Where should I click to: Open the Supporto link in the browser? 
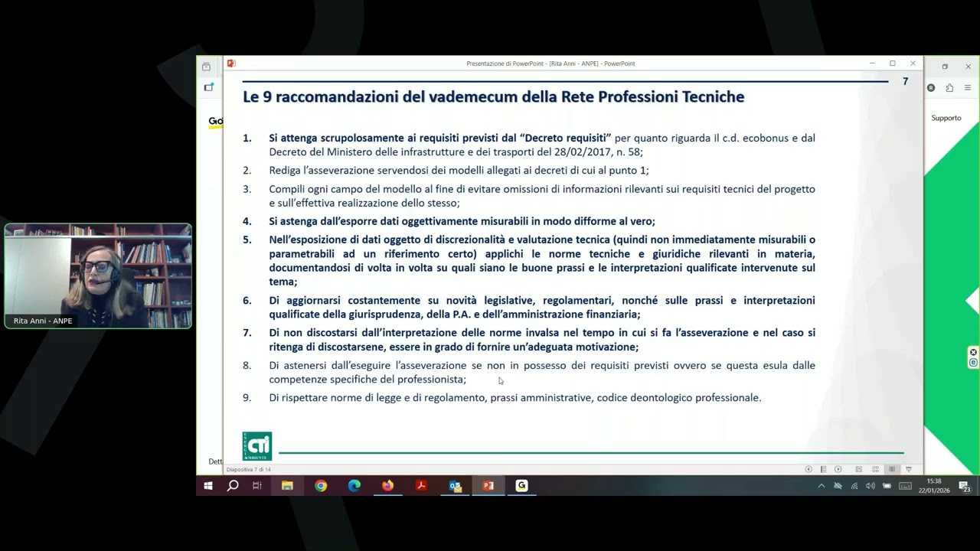click(946, 118)
